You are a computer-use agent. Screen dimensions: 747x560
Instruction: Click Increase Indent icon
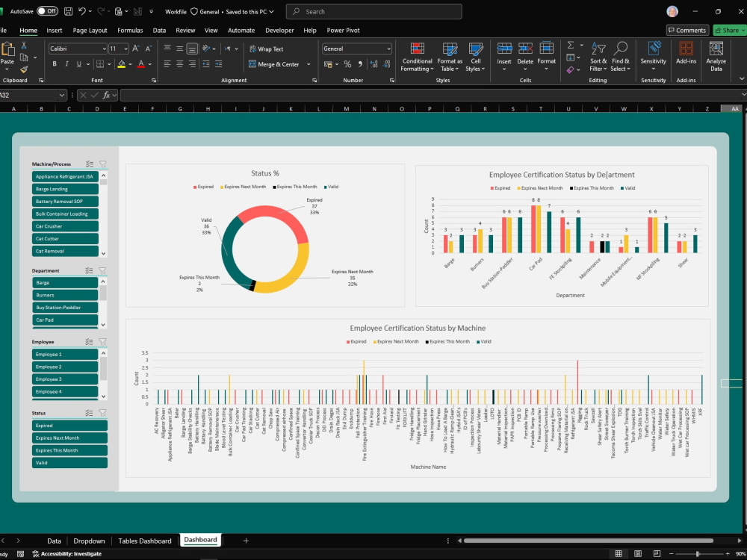218,63
